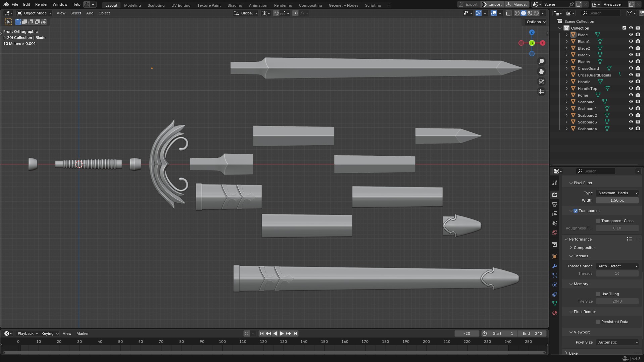644x362 pixels.
Task: Switch to rendered viewport shading
Action: (x=536, y=13)
